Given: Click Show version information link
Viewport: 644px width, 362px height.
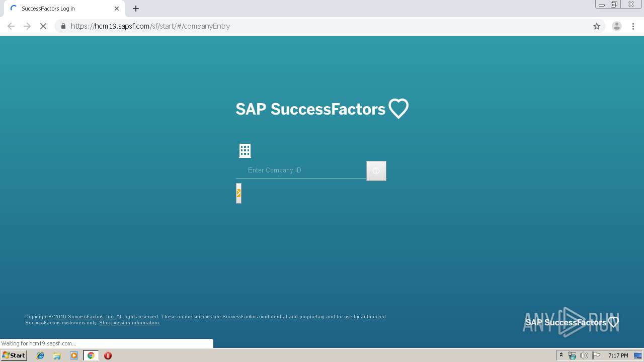Looking at the screenshot, I should pyautogui.click(x=130, y=323).
